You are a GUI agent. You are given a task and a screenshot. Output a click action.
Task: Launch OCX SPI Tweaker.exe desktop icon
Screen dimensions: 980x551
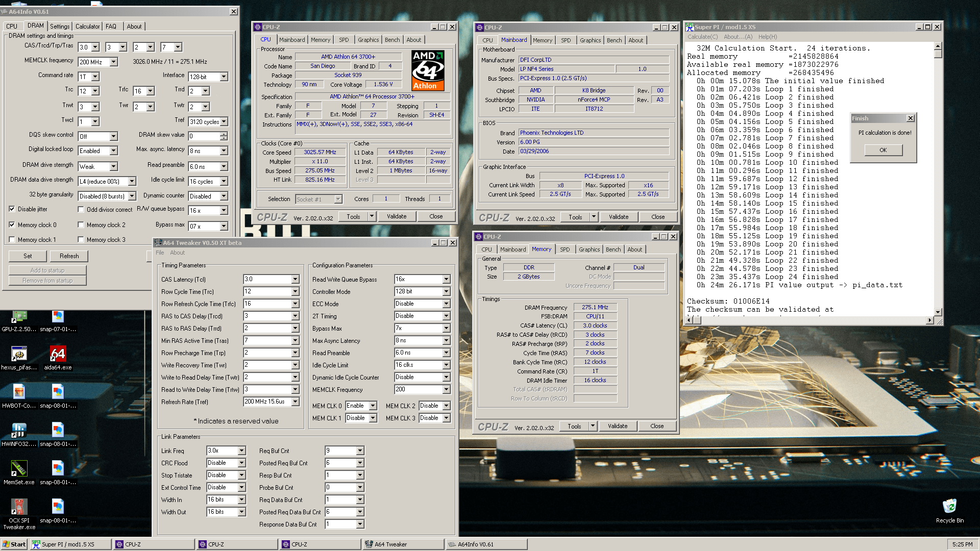(x=19, y=507)
